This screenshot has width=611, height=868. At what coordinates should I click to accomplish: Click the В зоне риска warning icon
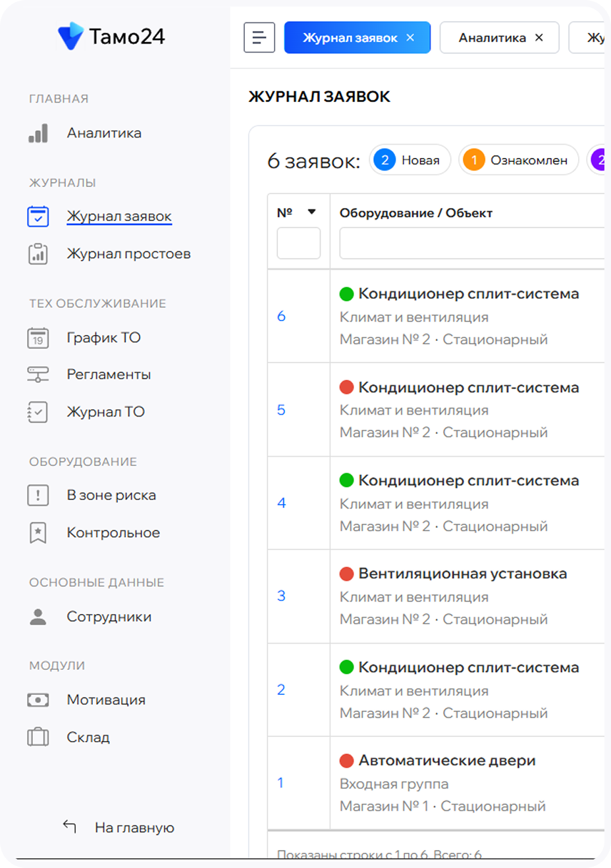38,496
